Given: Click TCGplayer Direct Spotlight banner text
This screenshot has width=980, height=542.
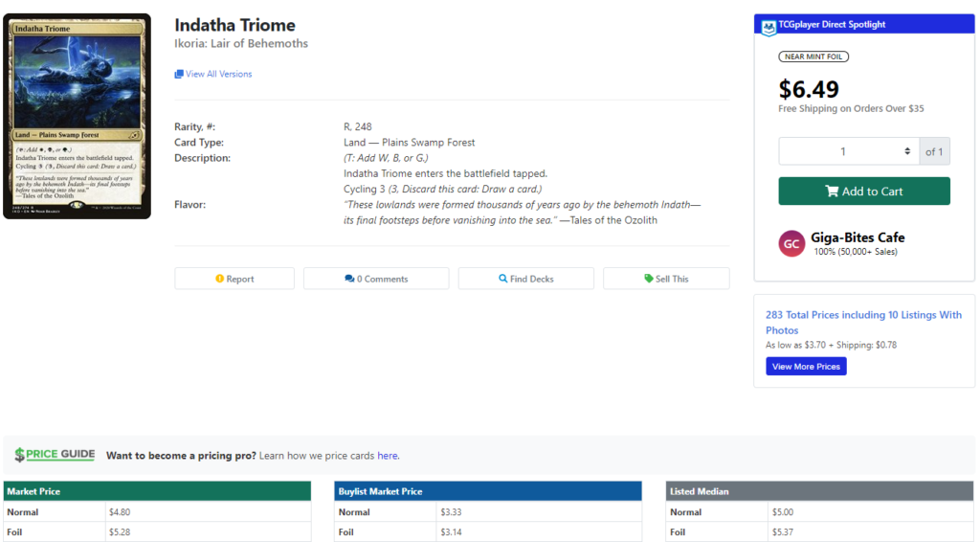Looking at the screenshot, I should tap(832, 24).
